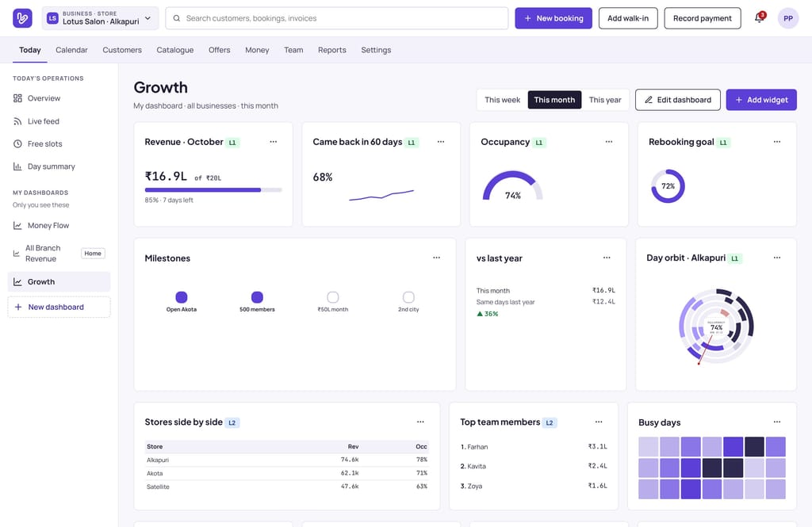Viewport: 812px width, 527px height.
Task: Click the Rebooking goal 72% ring
Action: click(668, 186)
